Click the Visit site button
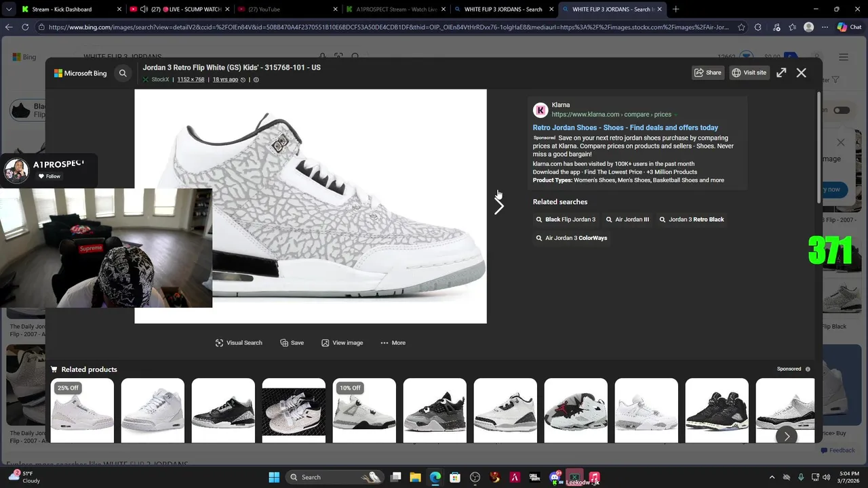 pyautogui.click(x=749, y=73)
